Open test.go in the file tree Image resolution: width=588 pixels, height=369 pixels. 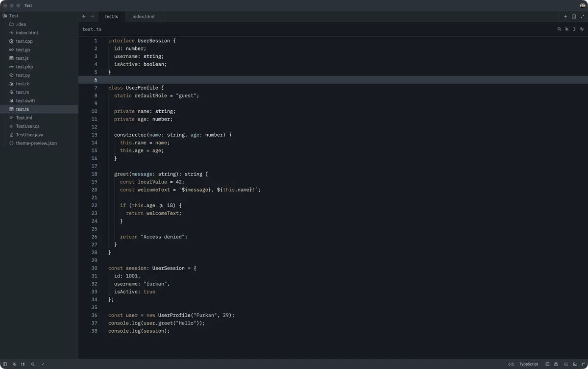coord(39,49)
